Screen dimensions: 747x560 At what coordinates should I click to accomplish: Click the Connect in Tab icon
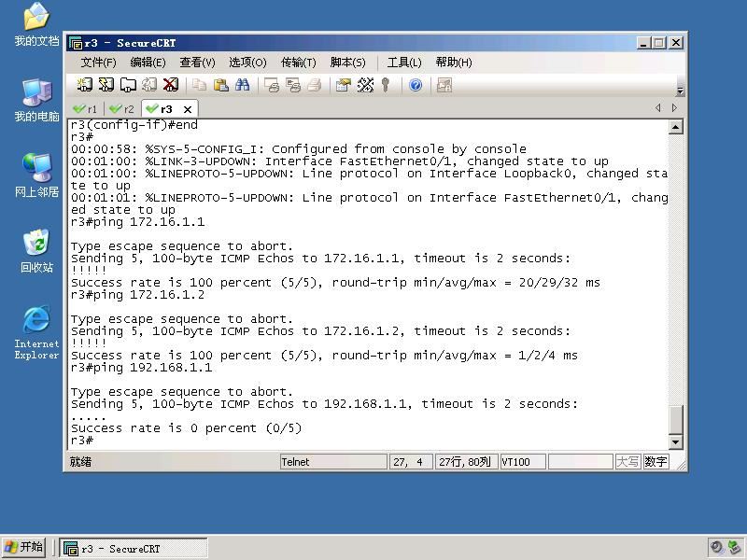[128, 85]
